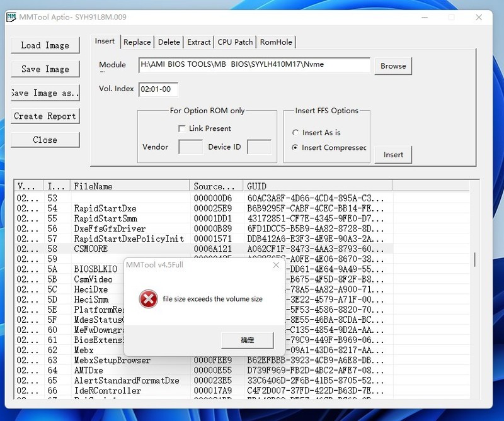Open the Extract tab
504x421 pixels.
[198, 42]
